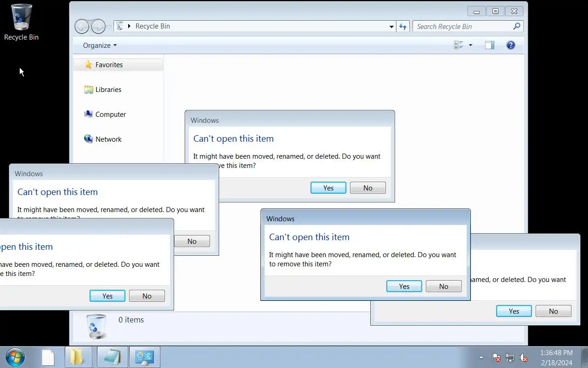Screen dimensions: 588x368
Task: Open the Start menu orb
Action: tap(15, 357)
